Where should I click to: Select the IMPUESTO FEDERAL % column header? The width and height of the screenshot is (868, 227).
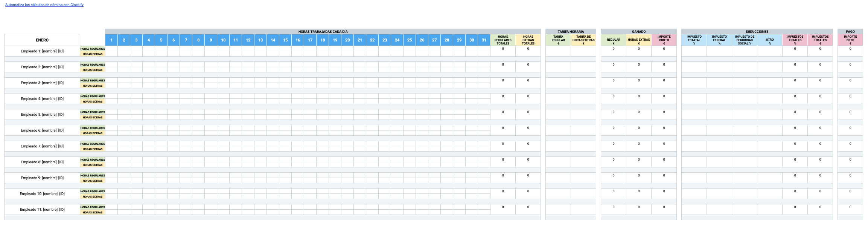pyautogui.click(x=719, y=40)
